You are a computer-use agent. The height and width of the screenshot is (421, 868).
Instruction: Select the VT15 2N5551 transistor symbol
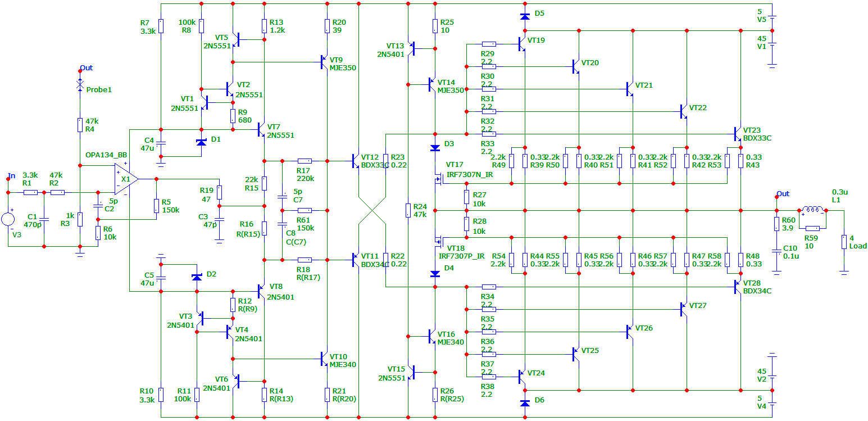[x=411, y=372]
